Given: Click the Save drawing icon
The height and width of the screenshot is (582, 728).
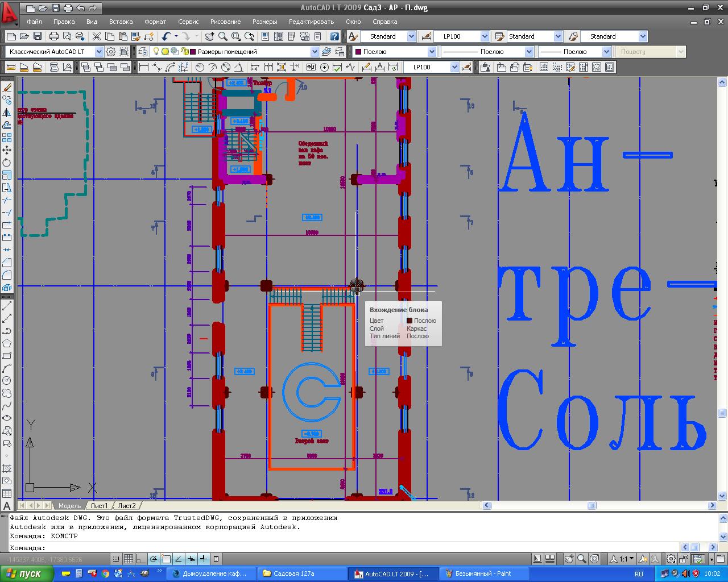Looking at the screenshot, I should click(38, 36).
